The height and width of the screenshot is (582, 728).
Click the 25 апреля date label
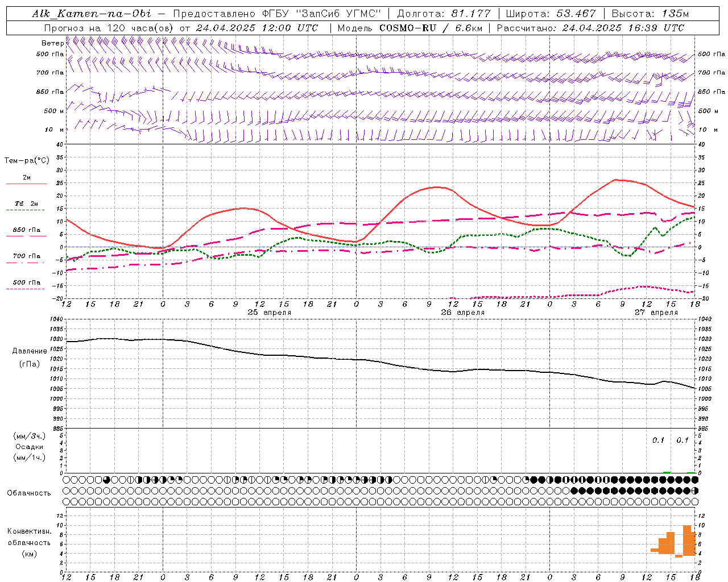[x=269, y=313]
